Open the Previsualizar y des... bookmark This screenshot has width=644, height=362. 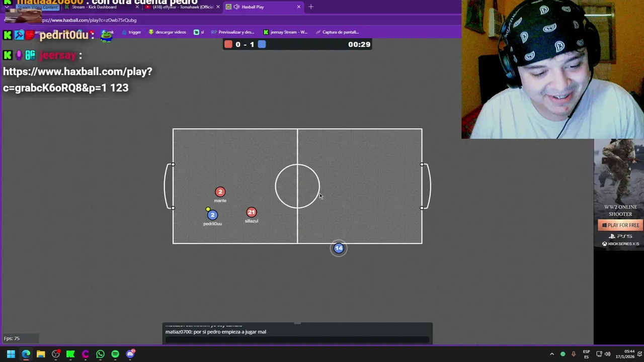[233, 32]
